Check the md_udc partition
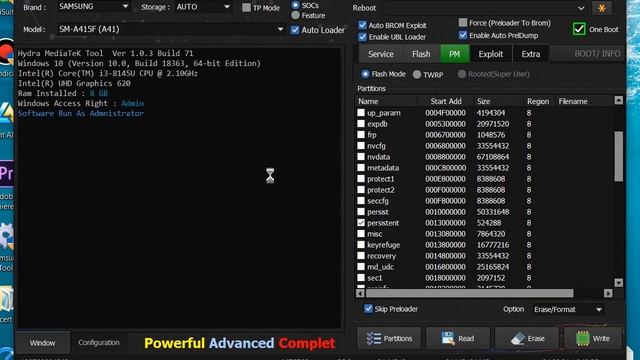640x360 pixels. coord(361,267)
